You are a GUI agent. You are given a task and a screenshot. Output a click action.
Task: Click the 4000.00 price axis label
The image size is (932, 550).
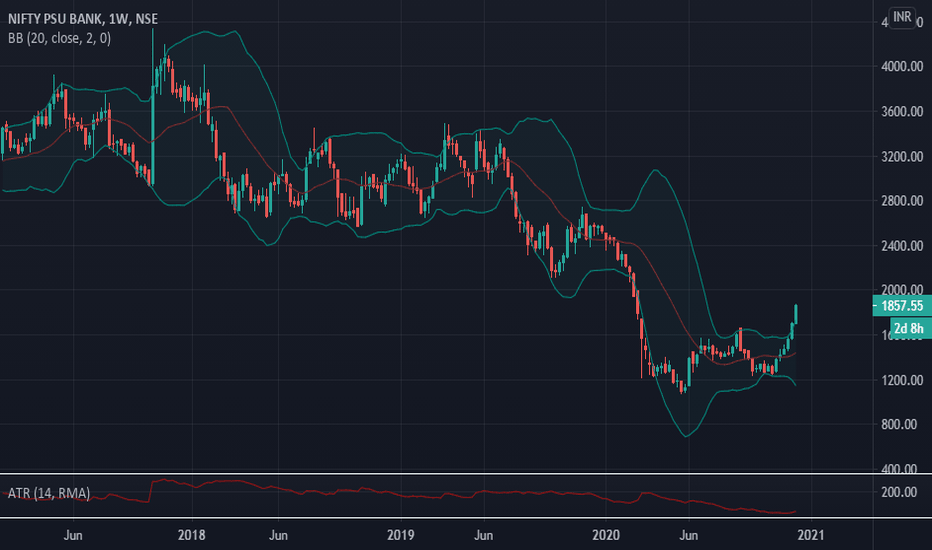coord(902,67)
